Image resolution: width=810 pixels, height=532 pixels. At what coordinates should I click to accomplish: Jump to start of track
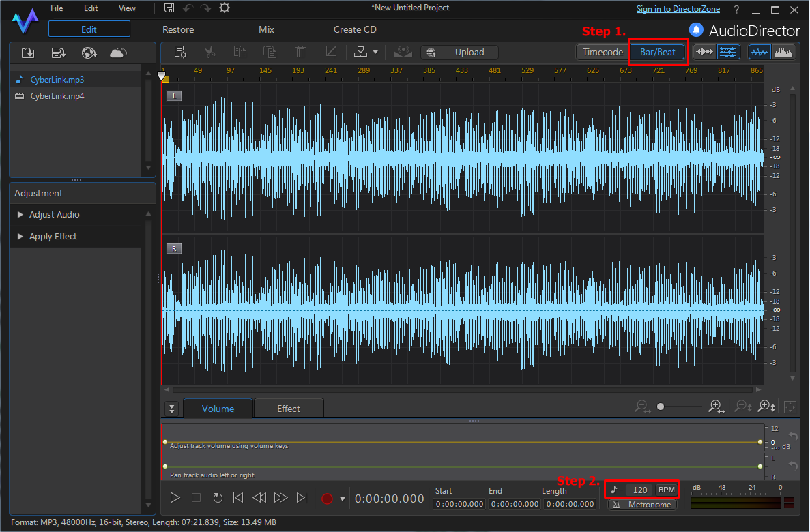(238, 498)
